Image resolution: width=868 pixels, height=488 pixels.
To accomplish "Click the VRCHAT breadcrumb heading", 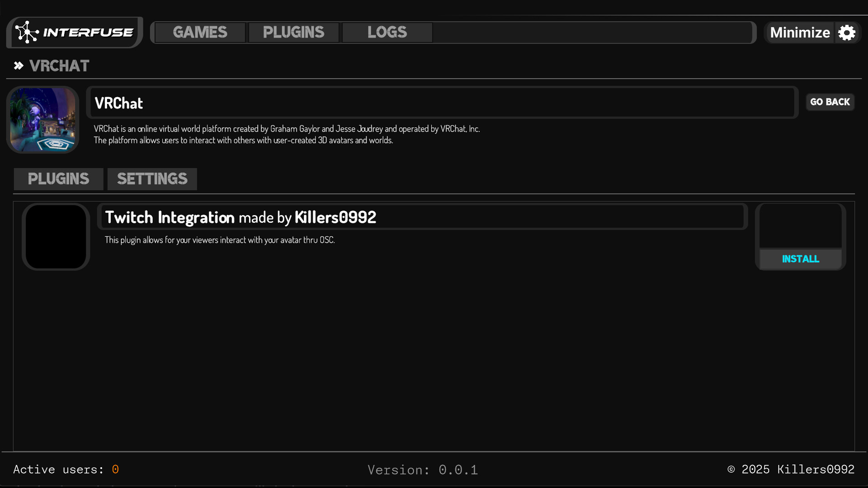I will click(x=59, y=66).
